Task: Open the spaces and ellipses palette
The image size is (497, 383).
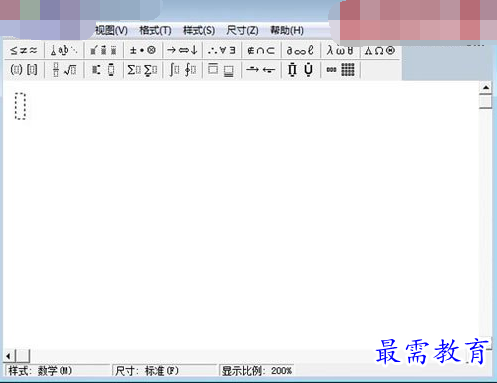Action: tap(64, 50)
